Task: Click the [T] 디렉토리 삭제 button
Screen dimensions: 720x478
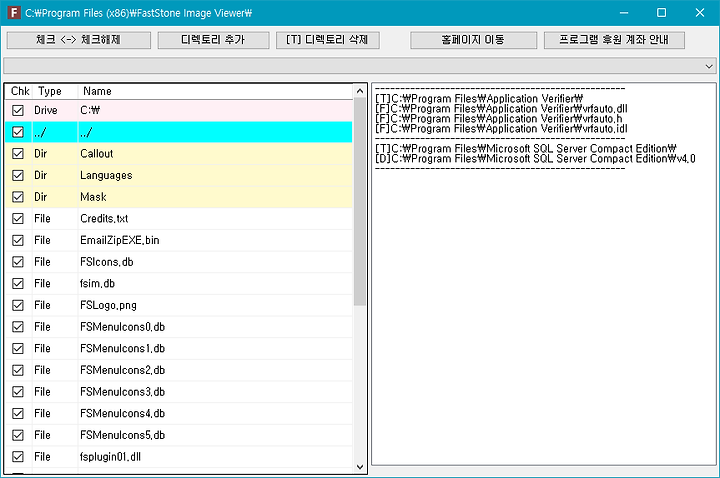Action: (x=327, y=40)
